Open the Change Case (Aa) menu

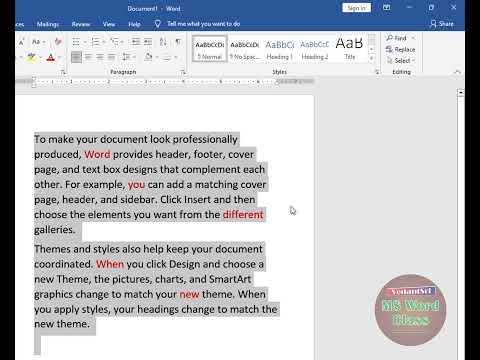click(x=38, y=42)
